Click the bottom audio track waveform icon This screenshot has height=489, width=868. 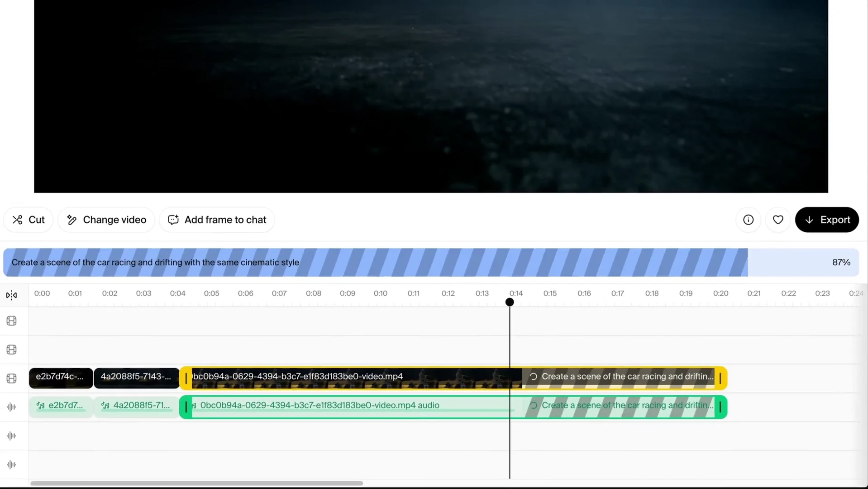pos(12,465)
